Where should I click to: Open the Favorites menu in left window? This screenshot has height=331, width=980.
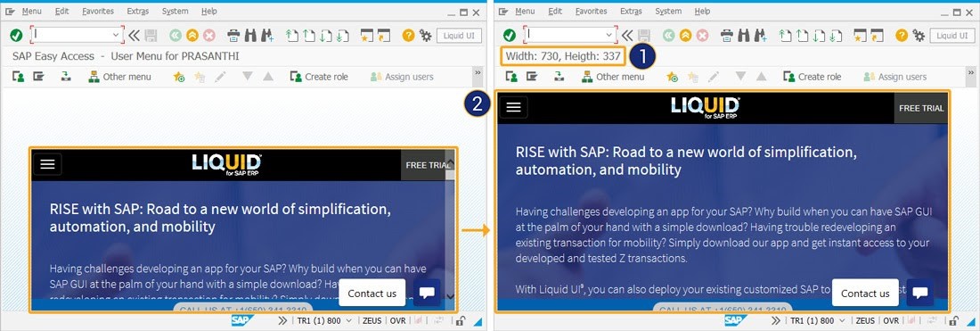point(97,12)
